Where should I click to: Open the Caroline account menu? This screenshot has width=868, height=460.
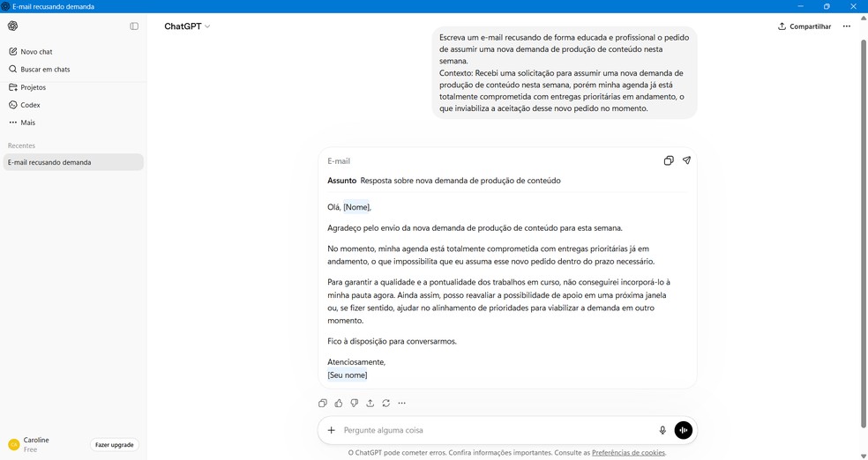pyautogui.click(x=36, y=444)
